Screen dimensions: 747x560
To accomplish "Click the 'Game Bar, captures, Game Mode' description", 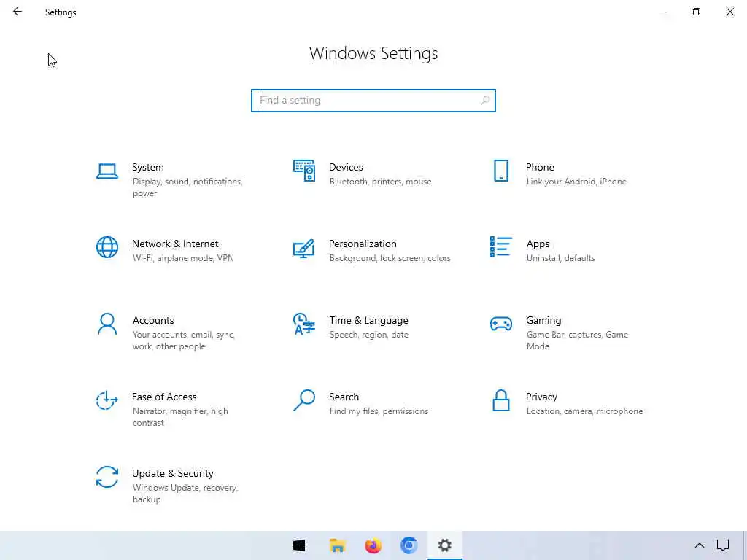I will click(x=577, y=341).
